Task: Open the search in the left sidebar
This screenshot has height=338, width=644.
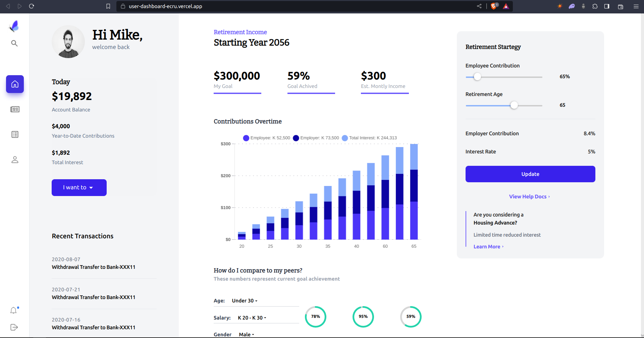Action: [x=14, y=43]
